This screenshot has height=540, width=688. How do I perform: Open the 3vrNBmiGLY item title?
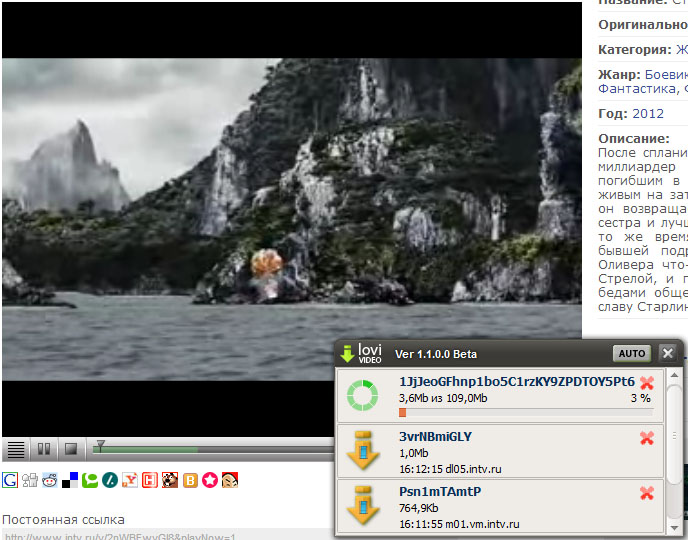click(435, 437)
